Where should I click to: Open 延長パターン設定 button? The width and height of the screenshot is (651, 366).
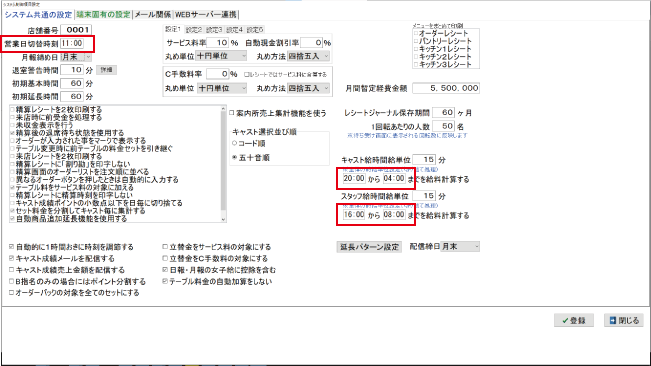369,247
